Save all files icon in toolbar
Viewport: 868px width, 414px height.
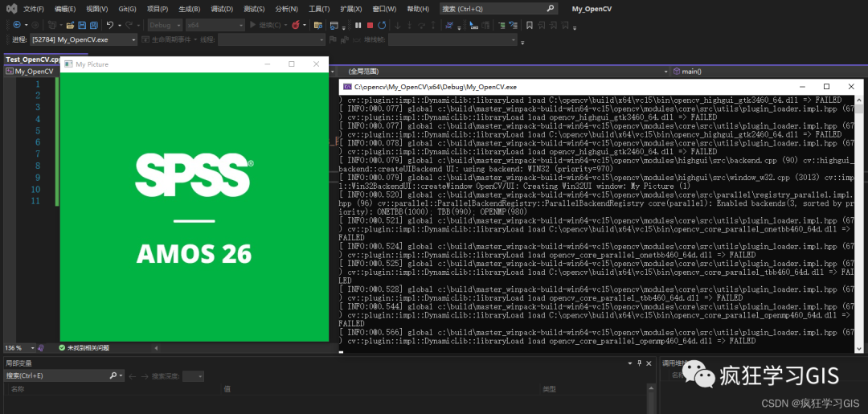(93, 25)
